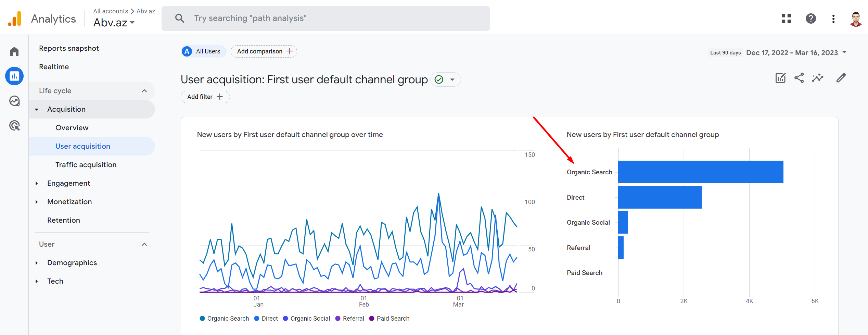Screen dimensions: 868x335
Task: Toggle Organic Search series in chart legend
Action: pos(225,319)
